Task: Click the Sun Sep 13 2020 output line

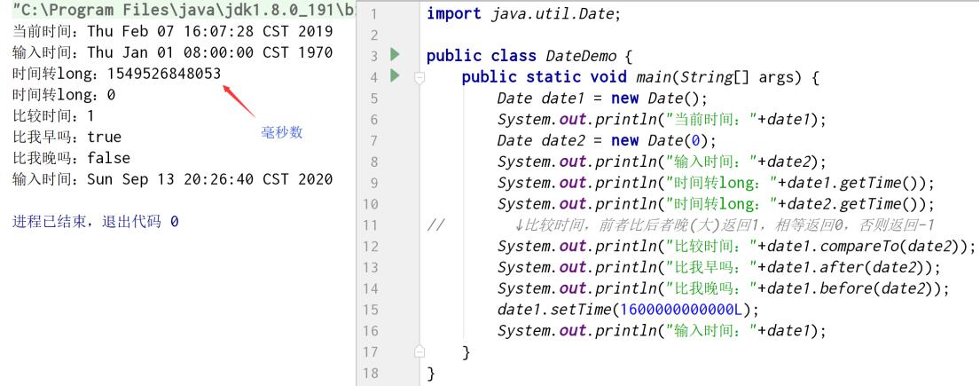Action: click(x=173, y=178)
